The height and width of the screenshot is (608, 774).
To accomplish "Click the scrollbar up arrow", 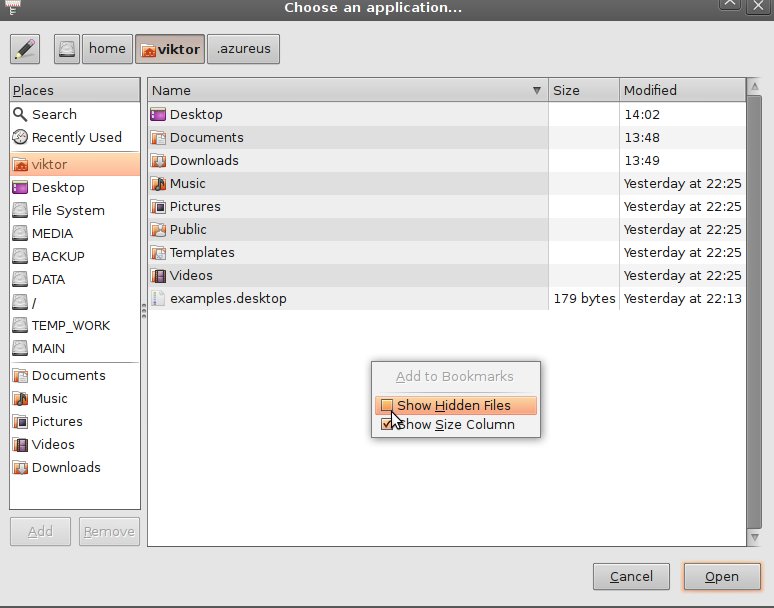I will tap(754, 87).
